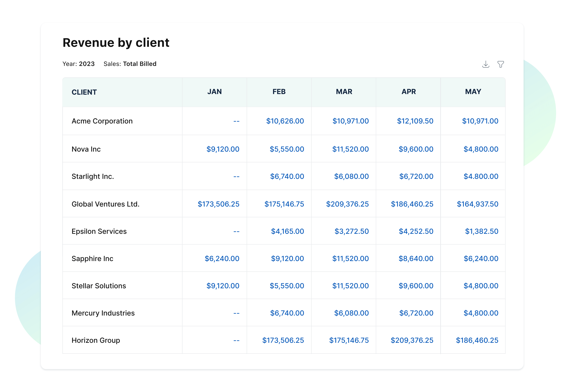Open Nova Inc January $9,120.00 value
Image resolution: width=564 pixels, height=392 pixels.
pyautogui.click(x=223, y=149)
